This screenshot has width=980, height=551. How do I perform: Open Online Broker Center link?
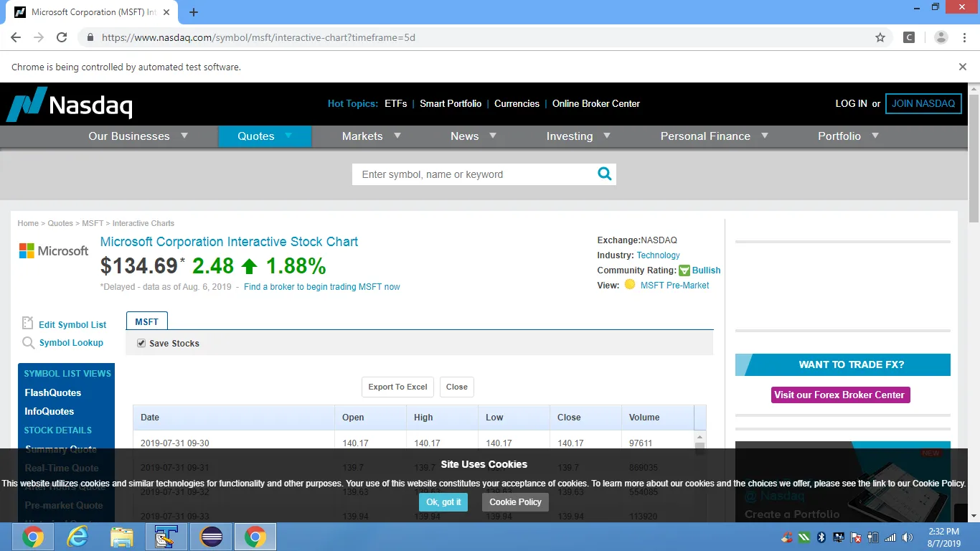click(x=596, y=103)
